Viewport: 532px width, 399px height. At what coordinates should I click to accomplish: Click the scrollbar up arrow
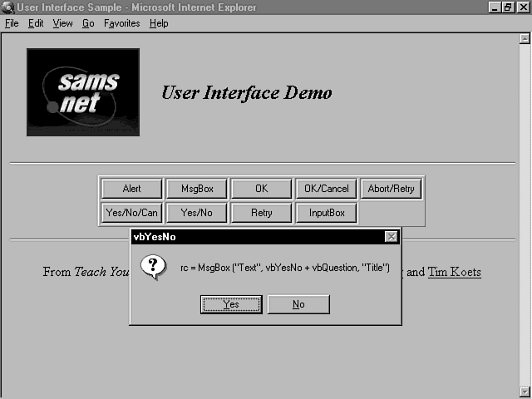(x=525, y=38)
